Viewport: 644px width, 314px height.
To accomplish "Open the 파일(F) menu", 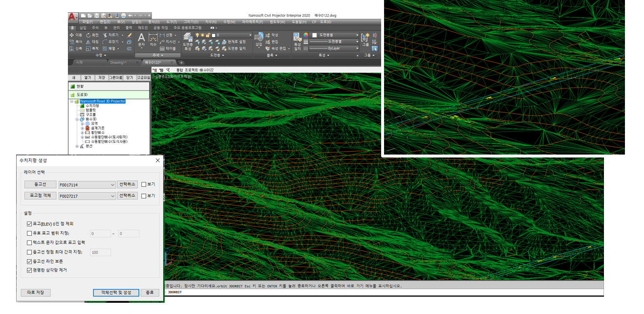I will coord(88,22).
